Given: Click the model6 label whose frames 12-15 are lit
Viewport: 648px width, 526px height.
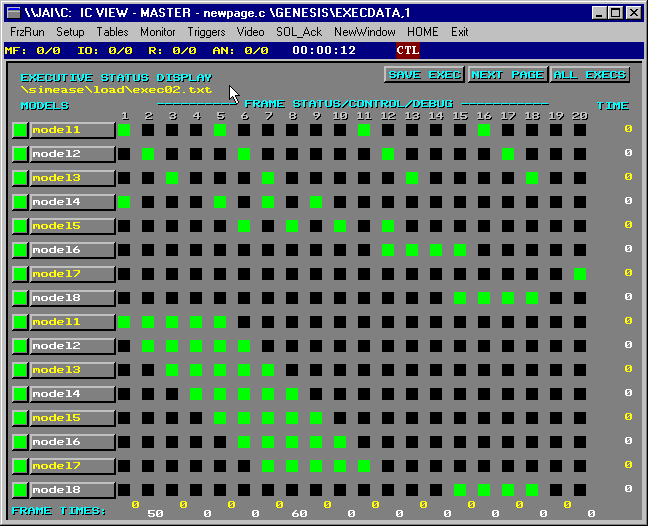Looking at the screenshot, I should (x=72, y=250).
